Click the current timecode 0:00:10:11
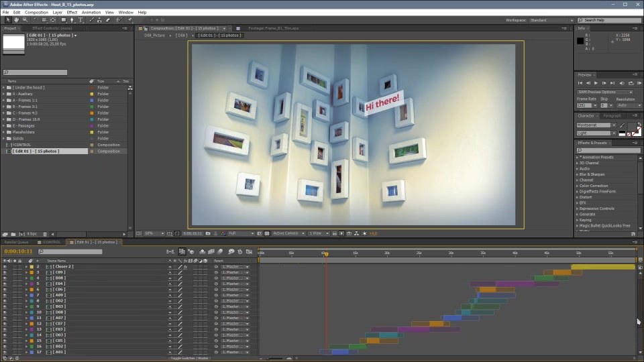Viewport: 644px width, 362px height. coord(18,251)
